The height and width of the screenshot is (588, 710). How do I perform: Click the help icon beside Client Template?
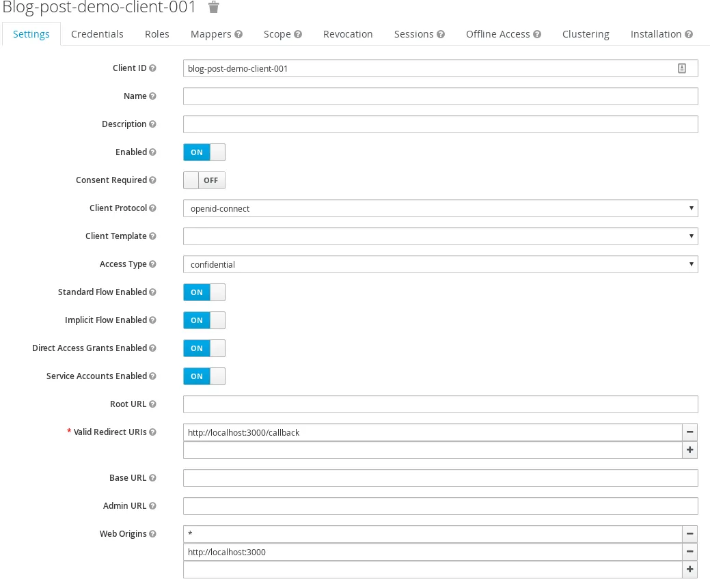[152, 236]
